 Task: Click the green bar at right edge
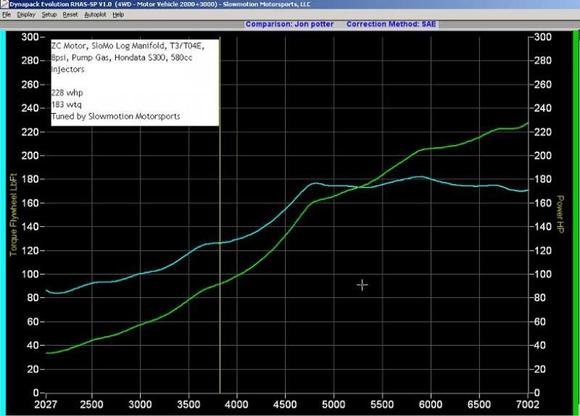576,223
